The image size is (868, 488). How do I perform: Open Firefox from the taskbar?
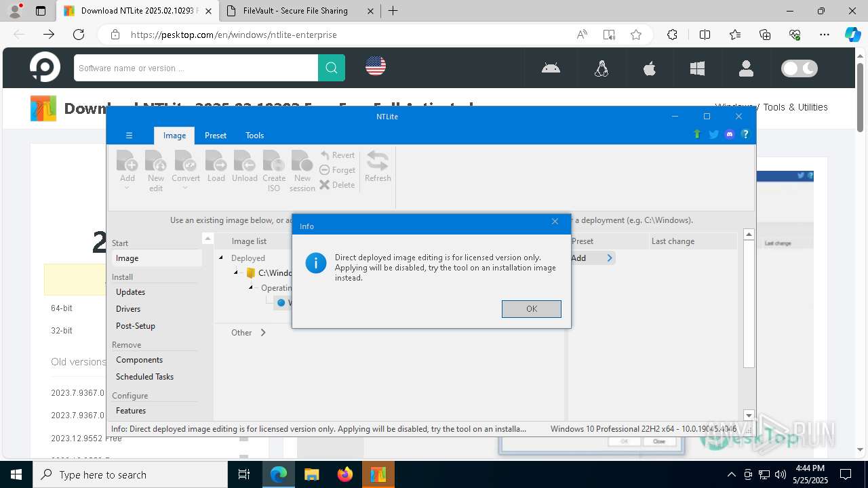(345, 474)
